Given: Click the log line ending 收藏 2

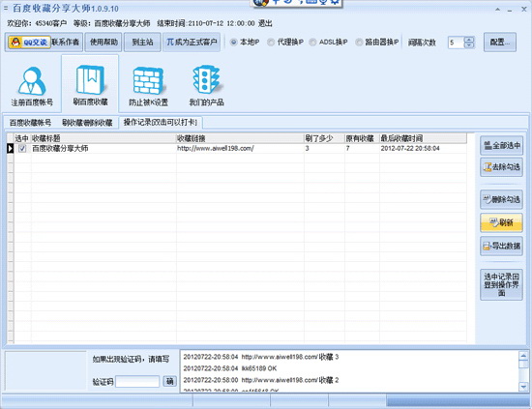Looking at the screenshot, I should click(x=261, y=380).
